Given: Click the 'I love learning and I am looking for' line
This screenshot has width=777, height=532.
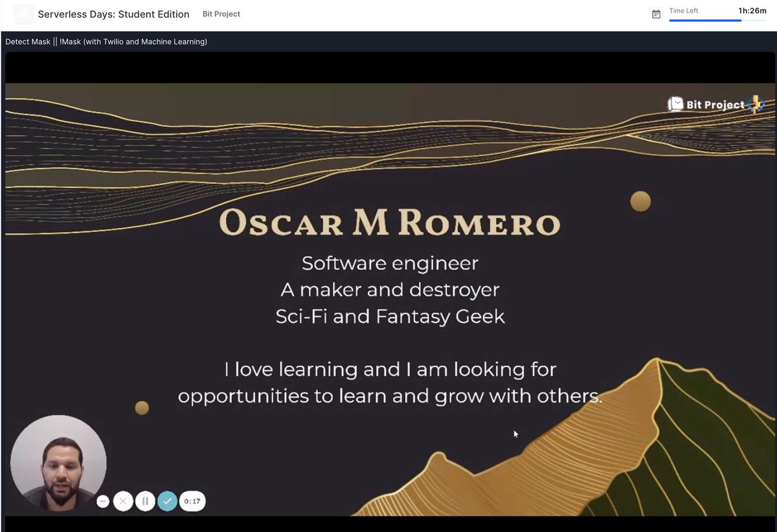Looking at the screenshot, I should point(390,370).
